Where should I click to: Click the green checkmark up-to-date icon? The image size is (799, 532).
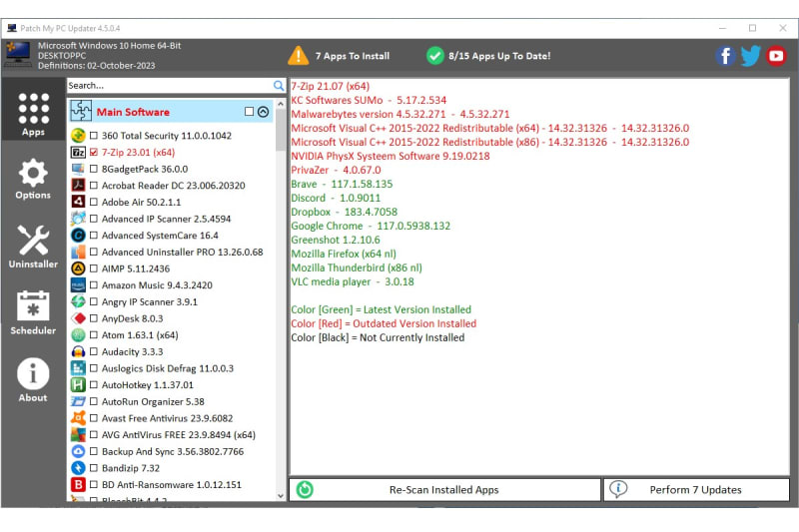(x=434, y=56)
